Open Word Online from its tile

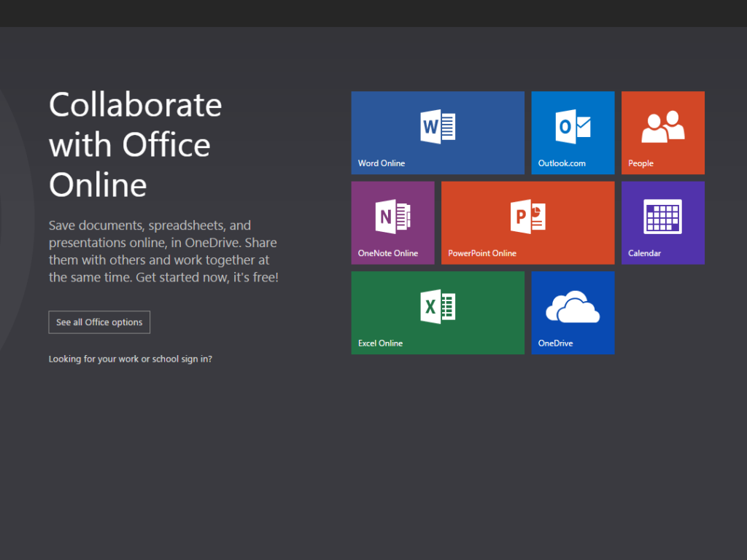click(437, 133)
